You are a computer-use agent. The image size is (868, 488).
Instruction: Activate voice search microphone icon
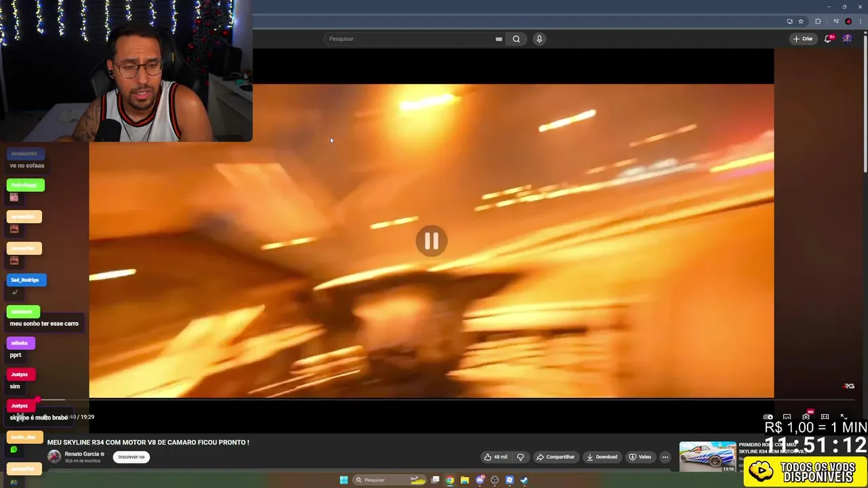point(539,39)
